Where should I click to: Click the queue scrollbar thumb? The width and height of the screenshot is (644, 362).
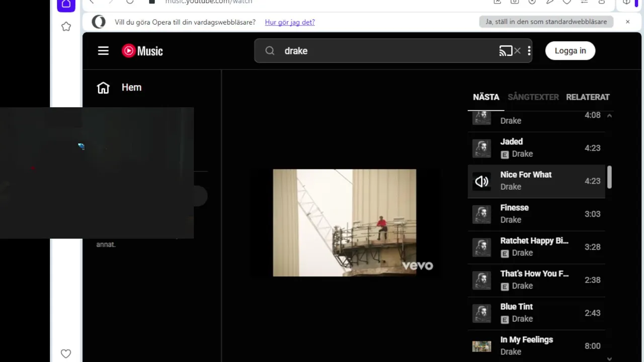(609, 177)
